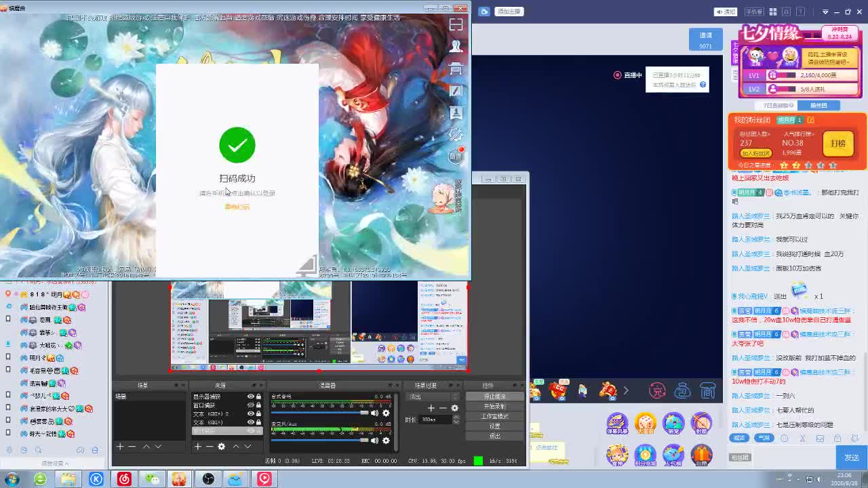Remove the selected scene in OBS

[x=132, y=446]
